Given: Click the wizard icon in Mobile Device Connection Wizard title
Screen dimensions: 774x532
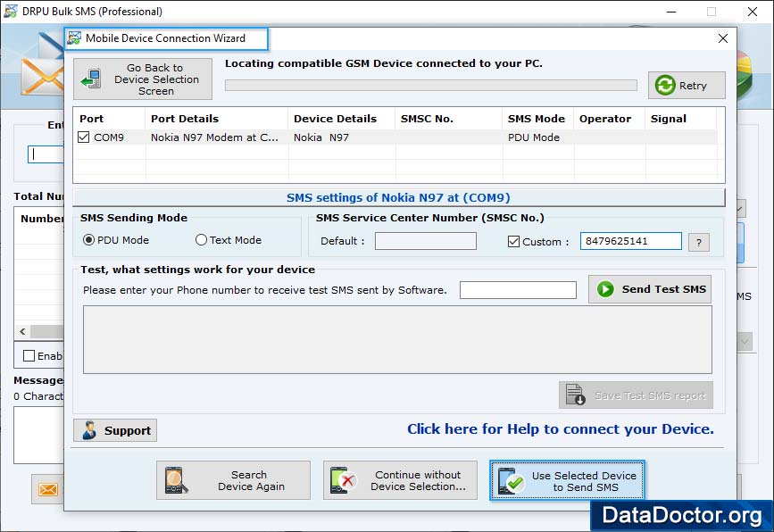Looking at the screenshot, I should pyautogui.click(x=74, y=38).
